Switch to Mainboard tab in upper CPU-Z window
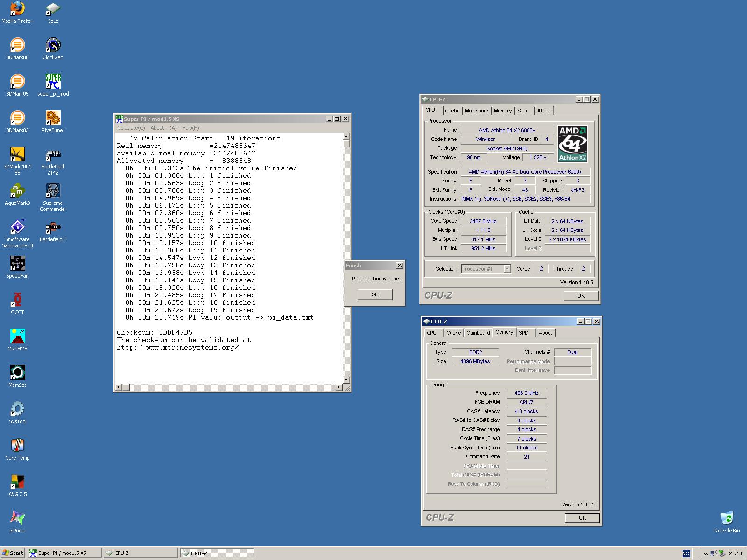This screenshot has height=560, width=747. pyautogui.click(x=477, y=111)
